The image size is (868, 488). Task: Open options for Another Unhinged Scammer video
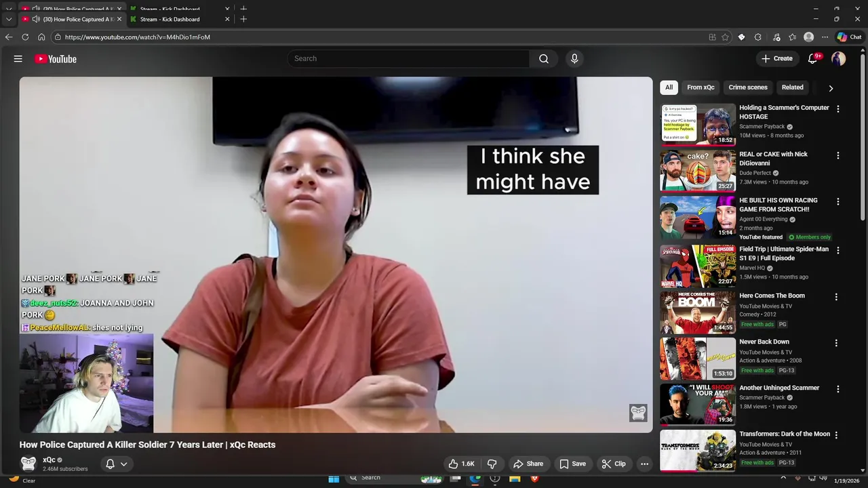pyautogui.click(x=837, y=389)
